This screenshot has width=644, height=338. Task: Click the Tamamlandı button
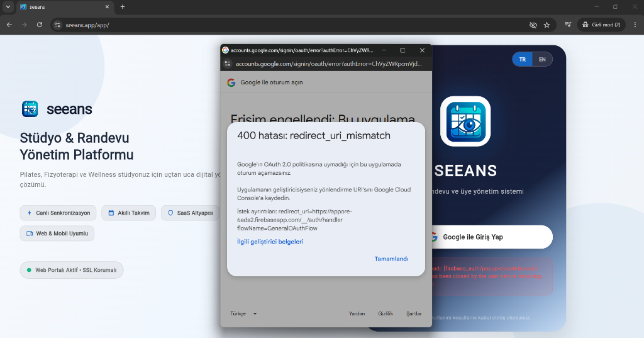pos(391,259)
